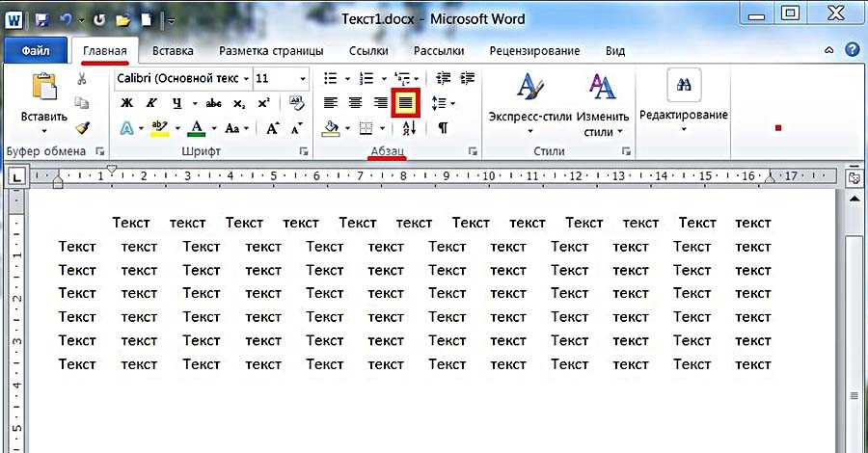This screenshot has height=453, width=868.
Task: Toggle bold formatting with the Ж button
Action: [x=126, y=103]
